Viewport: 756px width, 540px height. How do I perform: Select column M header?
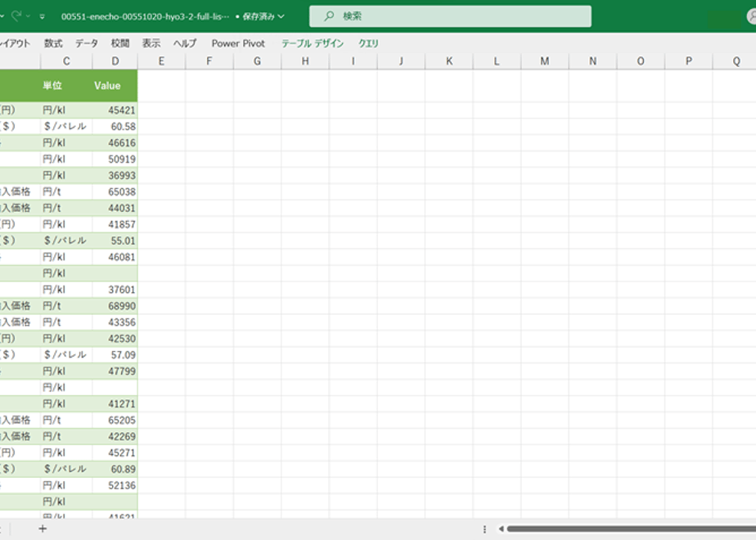tap(545, 61)
